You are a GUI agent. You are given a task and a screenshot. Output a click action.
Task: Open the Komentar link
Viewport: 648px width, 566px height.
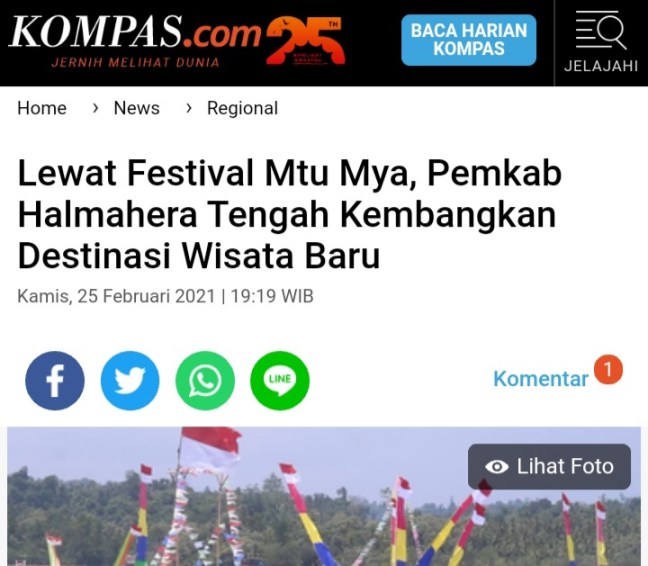tap(541, 378)
